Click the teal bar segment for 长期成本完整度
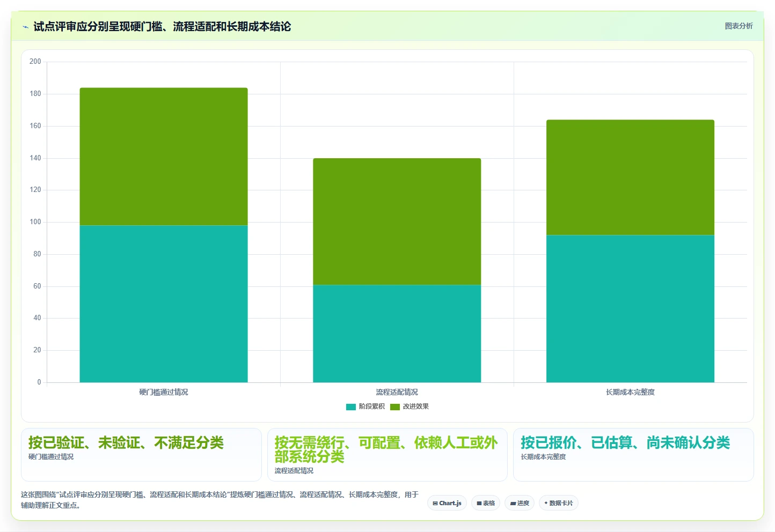Image resolution: width=775 pixels, height=532 pixels. (x=630, y=309)
